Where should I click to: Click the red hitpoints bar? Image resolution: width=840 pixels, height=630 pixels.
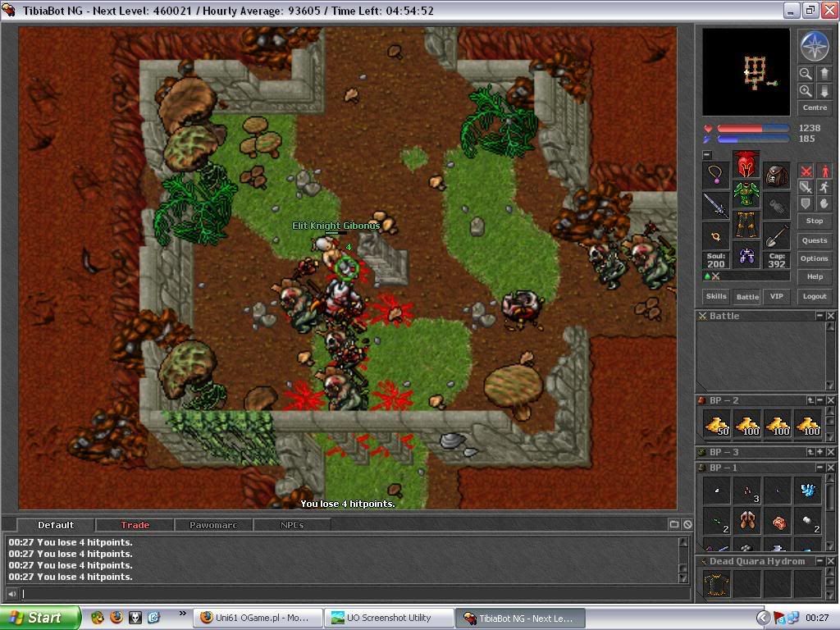click(x=753, y=129)
